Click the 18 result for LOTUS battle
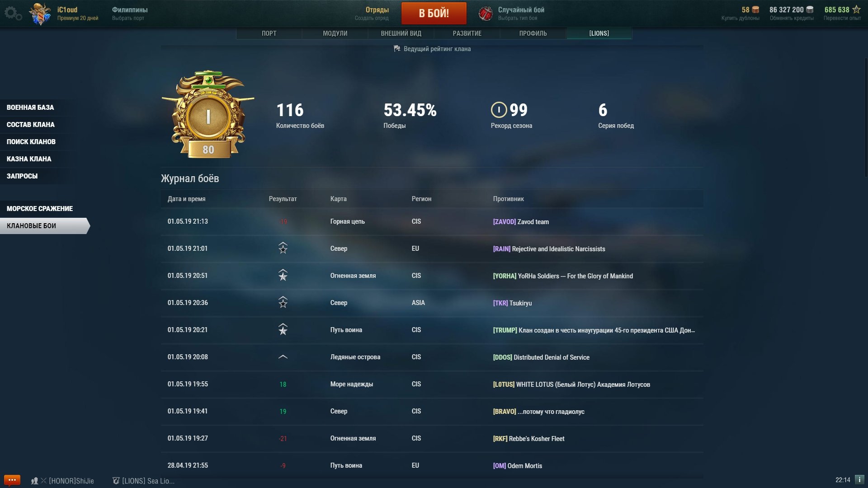The height and width of the screenshot is (488, 868). (x=283, y=385)
